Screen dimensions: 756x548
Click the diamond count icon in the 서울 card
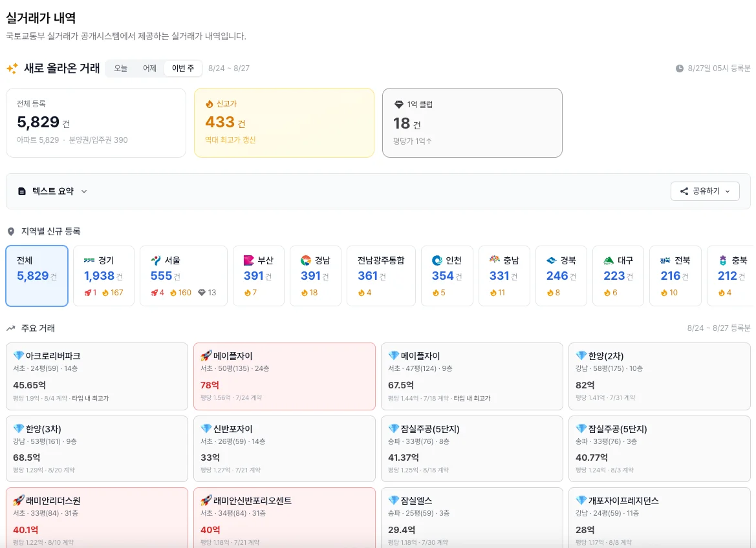pos(202,293)
